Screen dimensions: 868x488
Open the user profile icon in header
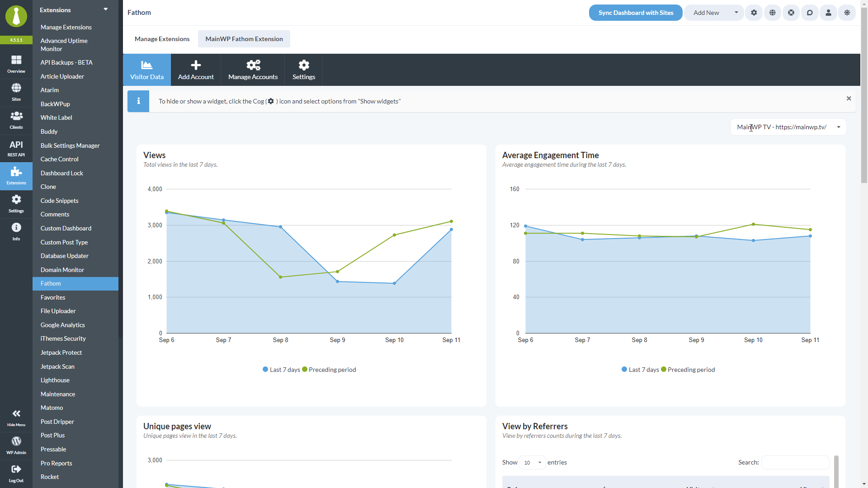pyautogui.click(x=828, y=13)
